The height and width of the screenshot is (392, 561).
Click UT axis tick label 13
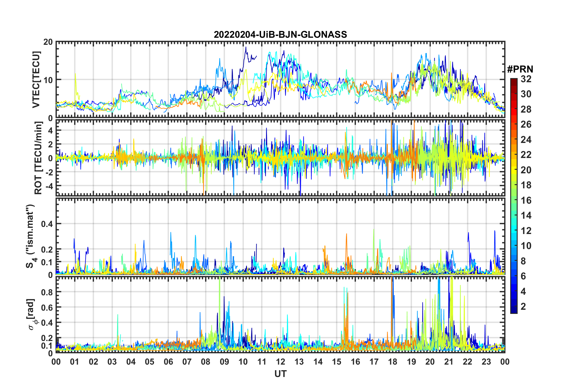[x=299, y=362]
